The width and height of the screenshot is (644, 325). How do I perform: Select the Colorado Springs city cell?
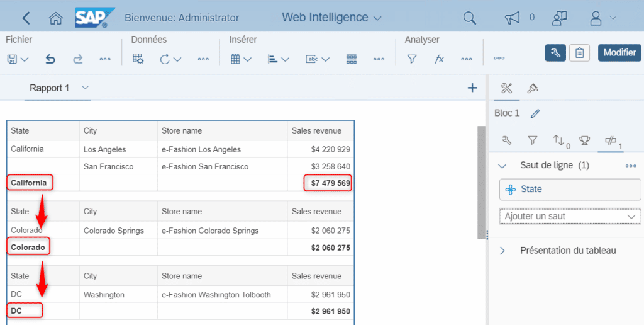point(118,231)
